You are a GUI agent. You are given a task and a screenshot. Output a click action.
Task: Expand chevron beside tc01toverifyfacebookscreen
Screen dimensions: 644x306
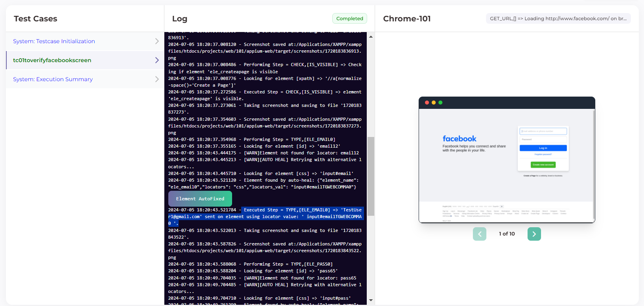tap(157, 60)
